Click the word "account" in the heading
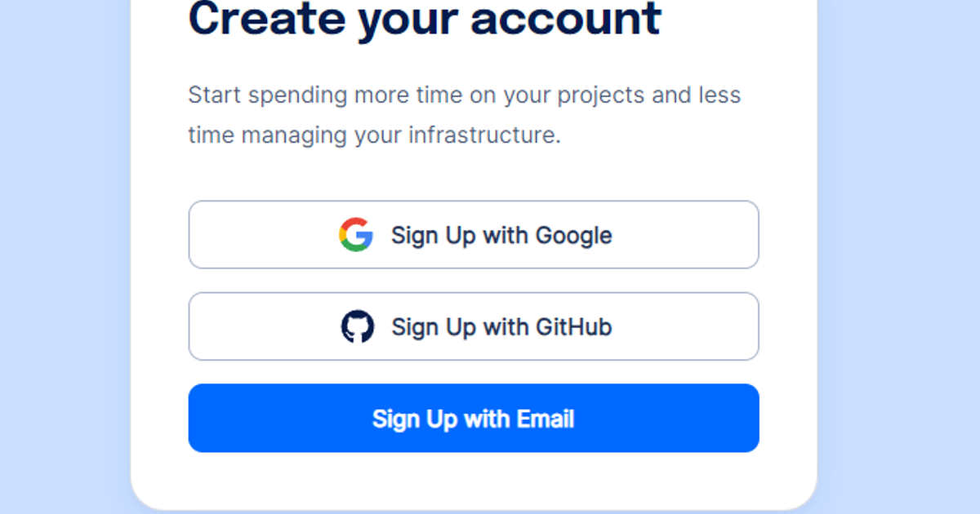This screenshot has height=514, width=980. 566,18
